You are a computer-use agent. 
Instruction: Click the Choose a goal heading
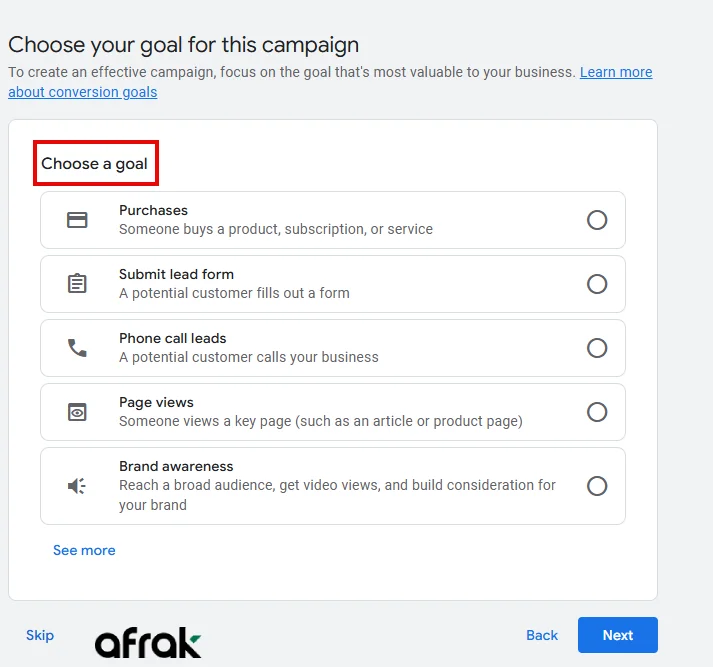[x=95, y=164]
